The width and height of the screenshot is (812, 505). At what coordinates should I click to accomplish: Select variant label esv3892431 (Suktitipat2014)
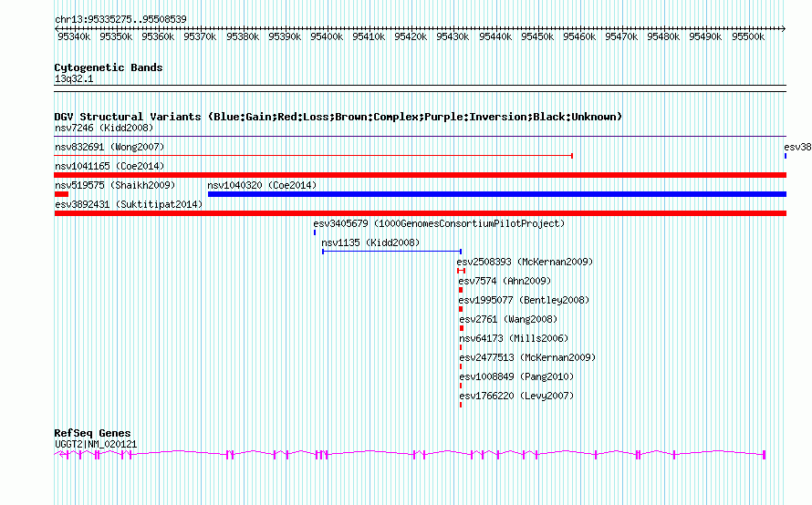(129, 204)
